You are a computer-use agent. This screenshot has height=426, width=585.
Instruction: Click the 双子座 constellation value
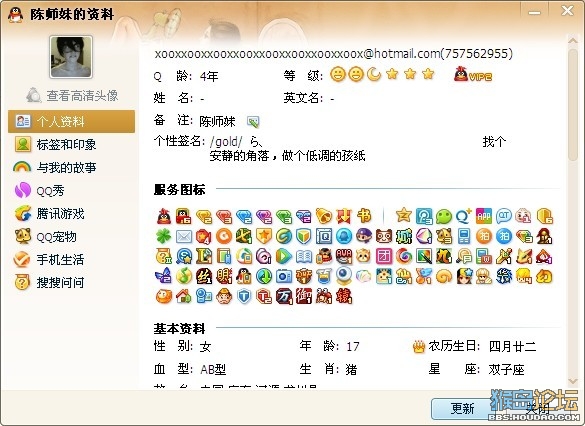click(506, 369)
